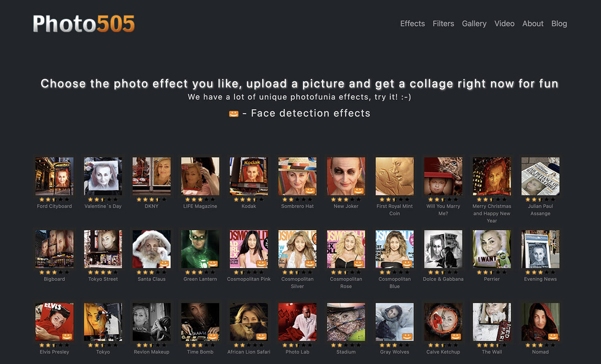The width and height of the screenshot is (601, 364).
Task: Select the Ford Cityboard effect thumbnail
Action: click(x=54, y=176)
